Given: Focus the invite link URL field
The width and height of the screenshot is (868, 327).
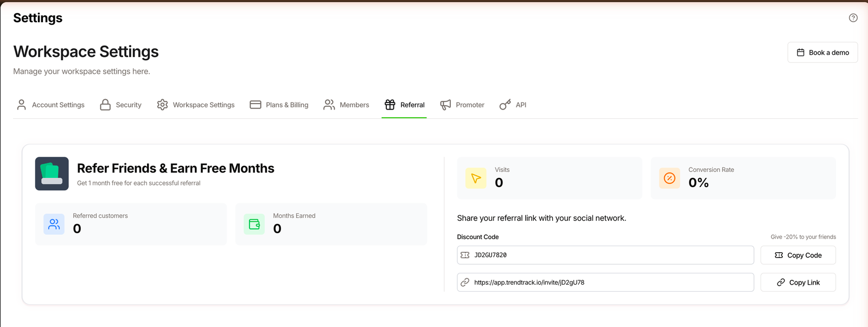Looking at the screenshot, I should (605, 282).
